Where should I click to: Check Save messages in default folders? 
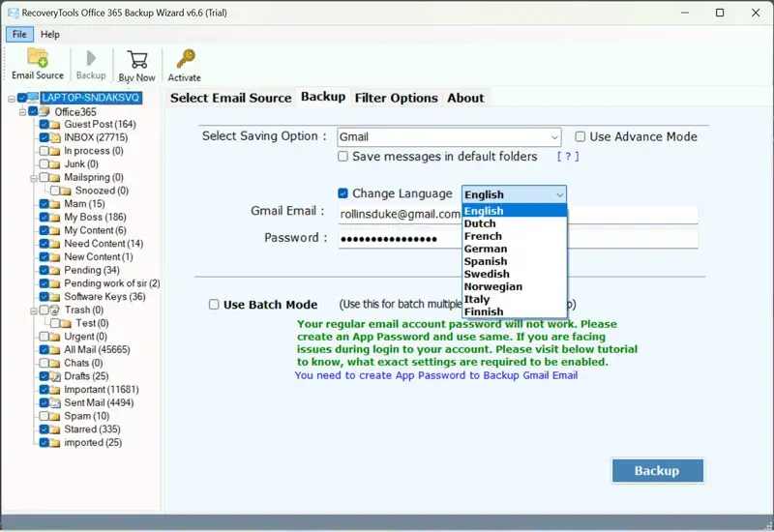pos(343,157)
